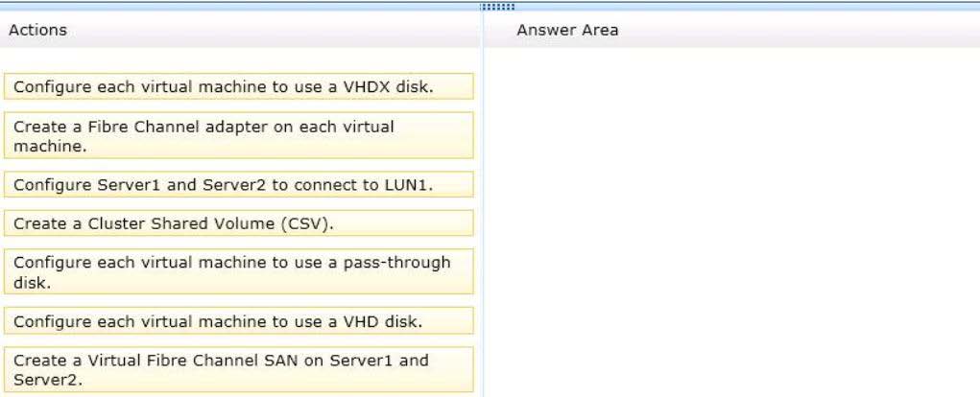This screenshot has width=980, height=397.
Task: Click the word VHDX in first action
Action: point(368,86)
